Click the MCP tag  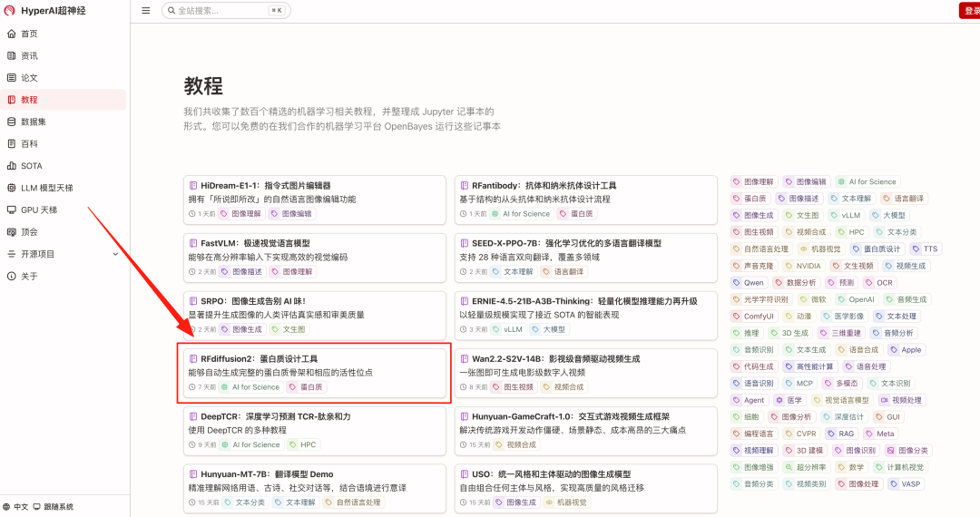[799, 384]
